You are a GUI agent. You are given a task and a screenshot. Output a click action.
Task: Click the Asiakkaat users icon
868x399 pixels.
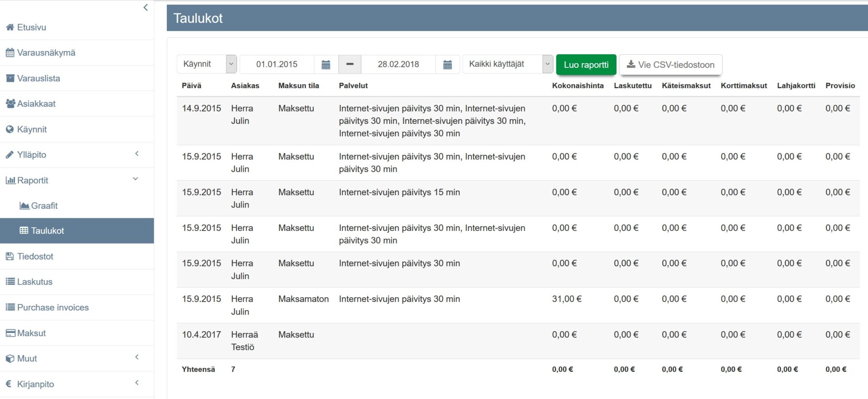[10, 104]
